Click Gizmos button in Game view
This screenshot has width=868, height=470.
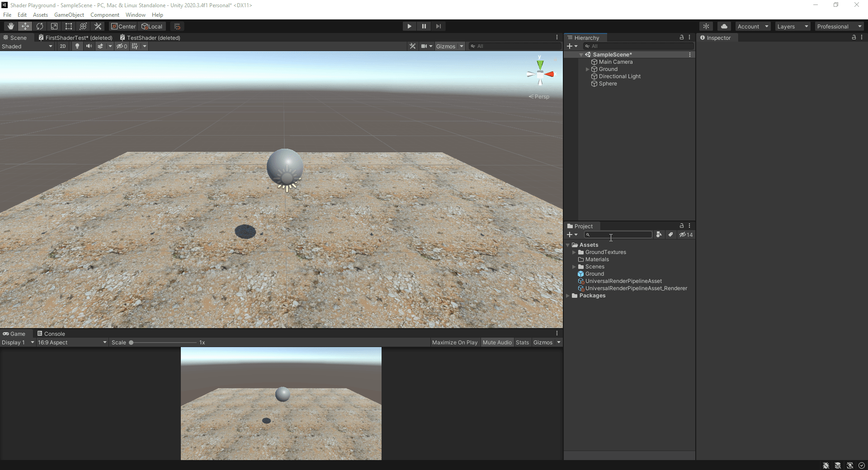click(543, 343)
